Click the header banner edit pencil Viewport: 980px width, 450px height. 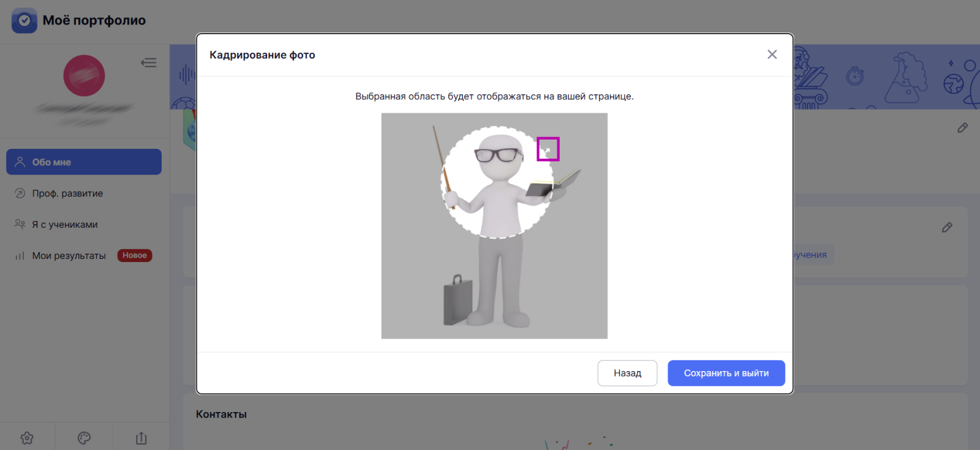pyautogui.click(x=962, y=127)
